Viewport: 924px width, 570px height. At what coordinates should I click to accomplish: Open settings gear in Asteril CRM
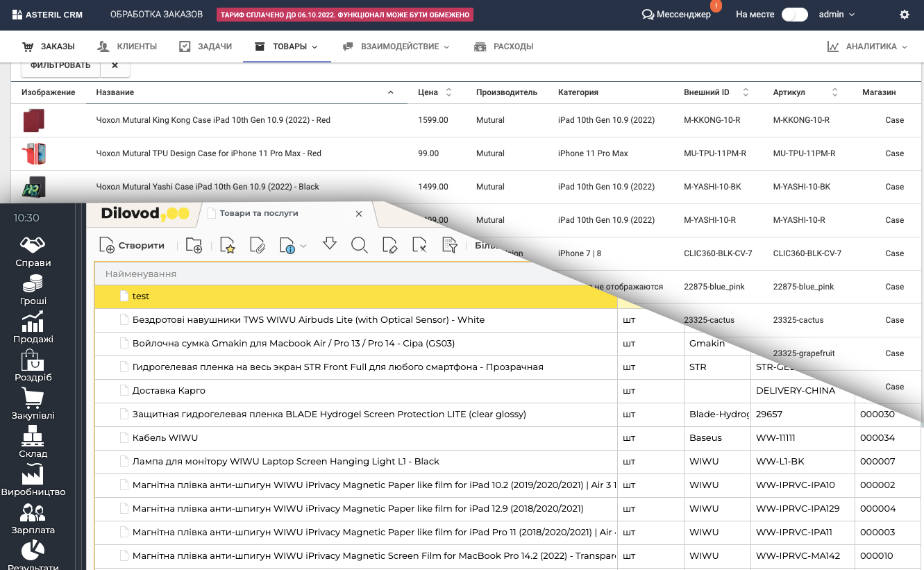tap(904, 15)
